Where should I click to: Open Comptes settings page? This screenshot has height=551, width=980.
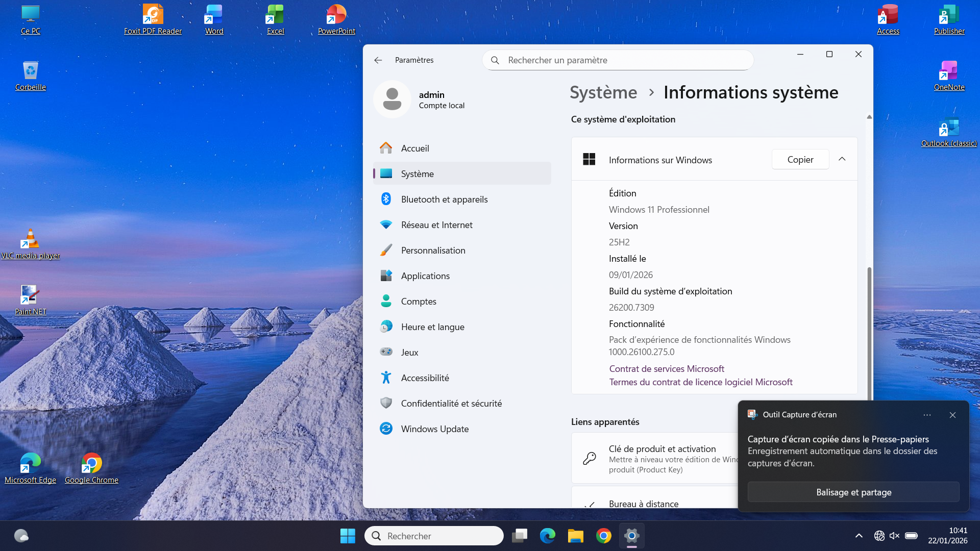pos(462,301)
